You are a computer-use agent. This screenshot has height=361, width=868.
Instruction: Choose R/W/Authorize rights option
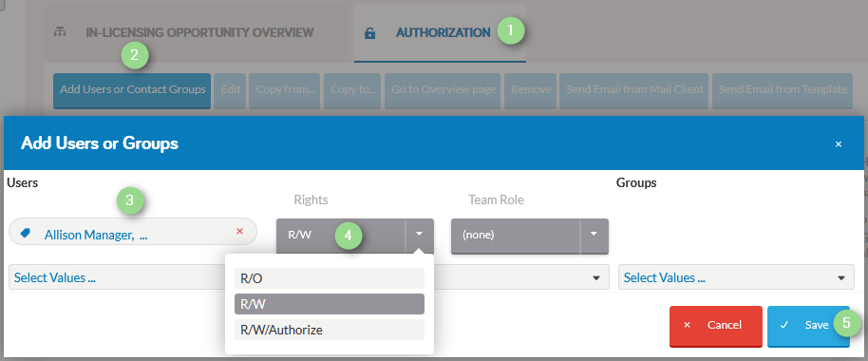click(x=330, y=330)
